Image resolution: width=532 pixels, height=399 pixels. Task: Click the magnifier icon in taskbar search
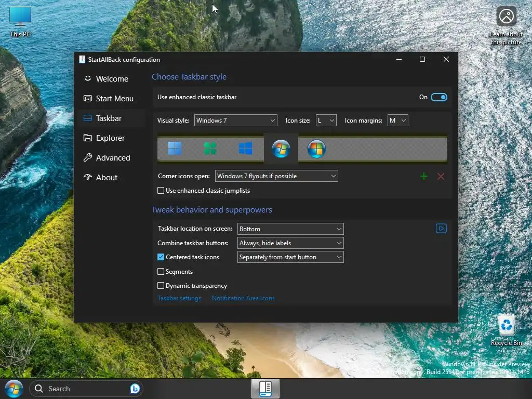[x=39, y=389]
